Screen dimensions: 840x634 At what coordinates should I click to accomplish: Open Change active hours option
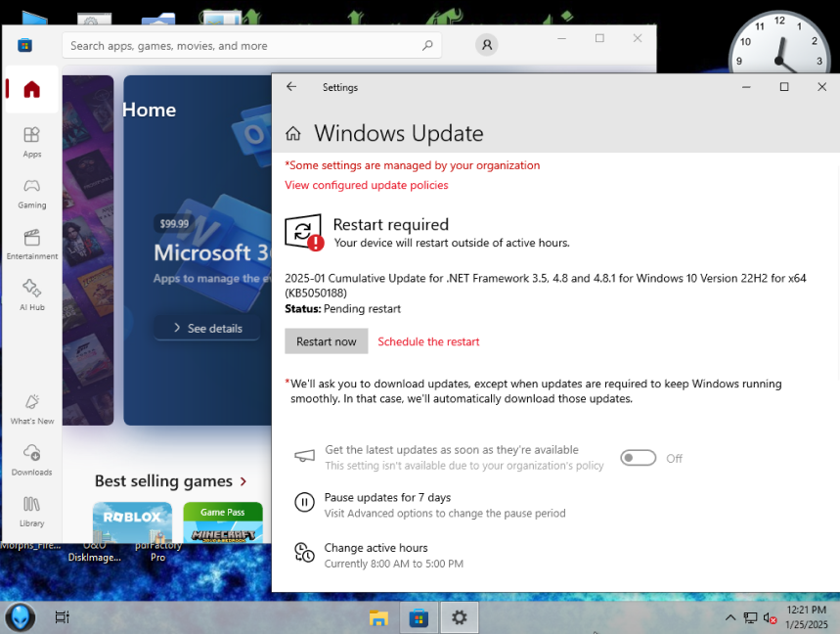pos(378,555)
